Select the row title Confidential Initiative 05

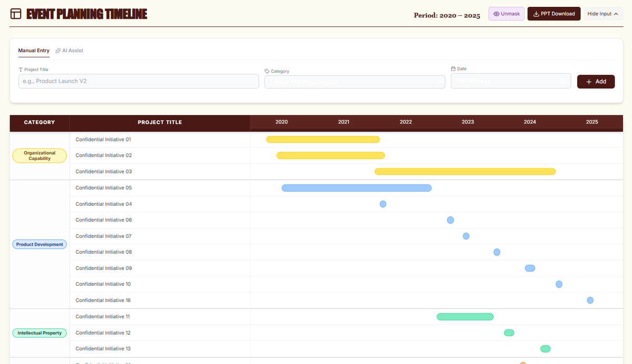(x=104, y=188)
